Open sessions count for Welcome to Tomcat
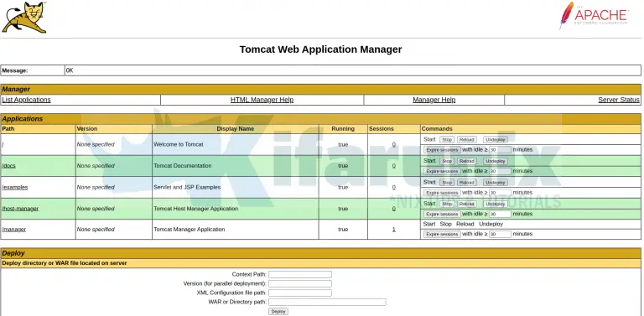 point(394,144)
